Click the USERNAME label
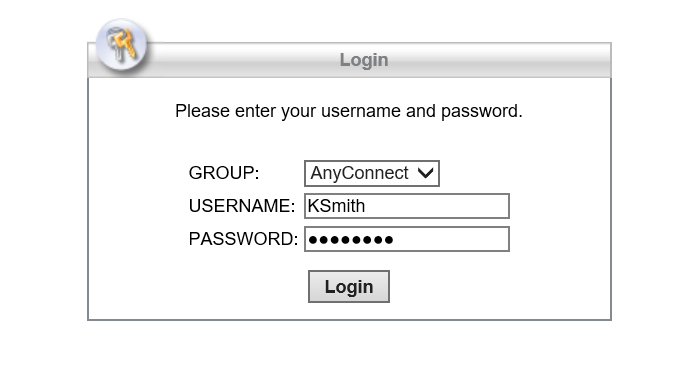This screenshot has height=374, width=695. [x=242, y=206]
